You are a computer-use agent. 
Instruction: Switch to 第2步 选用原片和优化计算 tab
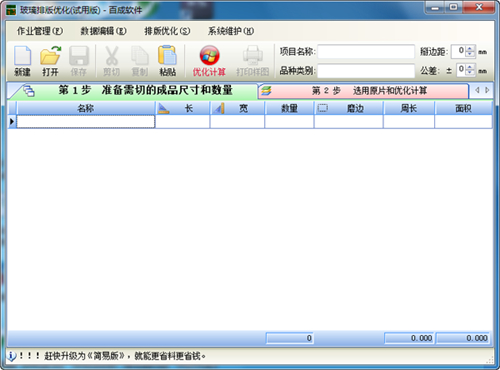tap(363, 91)
